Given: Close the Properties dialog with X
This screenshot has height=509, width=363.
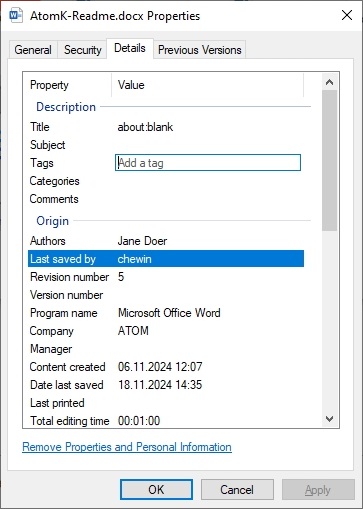Looking at the screenshot, I should click(x=347, y=15).
